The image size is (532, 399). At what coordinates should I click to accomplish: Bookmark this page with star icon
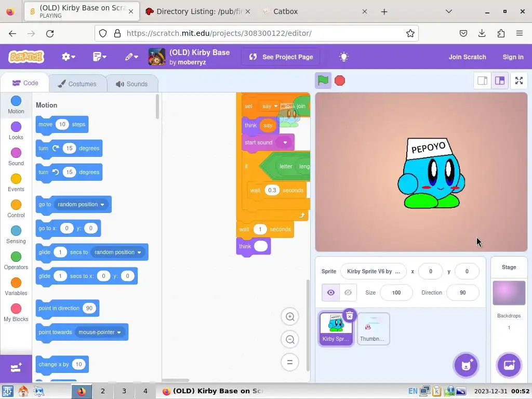click(410, 33)
